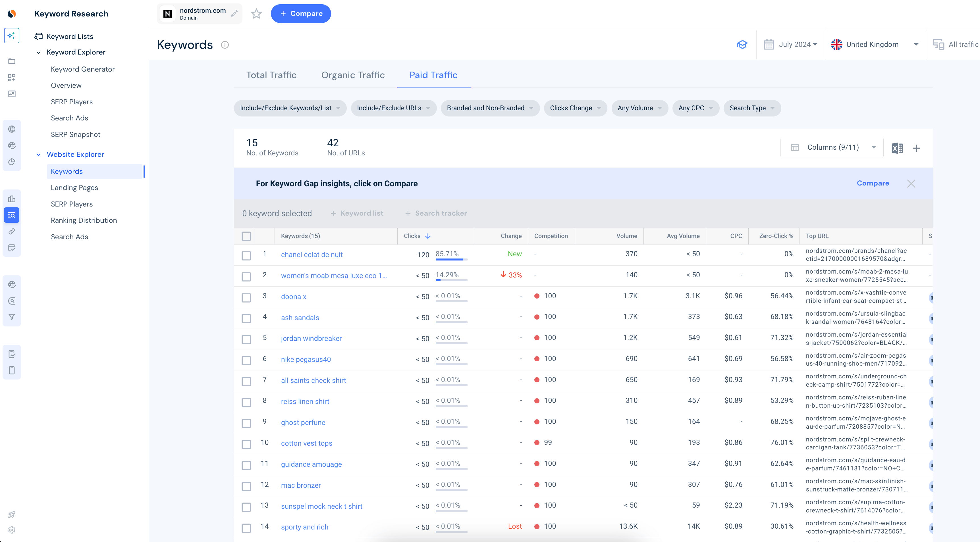Viewport: 980px width, 542px height.
Task: Switch to the Organic Traffic tab
Action: click(x=353, y=75)
